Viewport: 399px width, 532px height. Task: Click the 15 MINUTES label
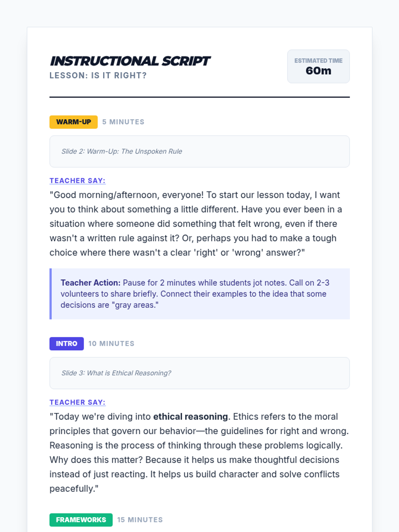140,520
